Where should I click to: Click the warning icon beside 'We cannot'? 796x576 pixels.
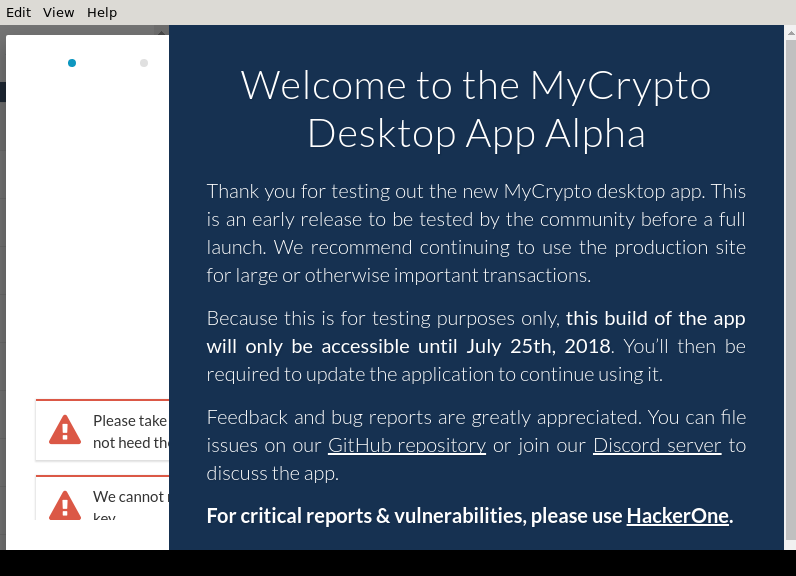(x=65, y=505)
